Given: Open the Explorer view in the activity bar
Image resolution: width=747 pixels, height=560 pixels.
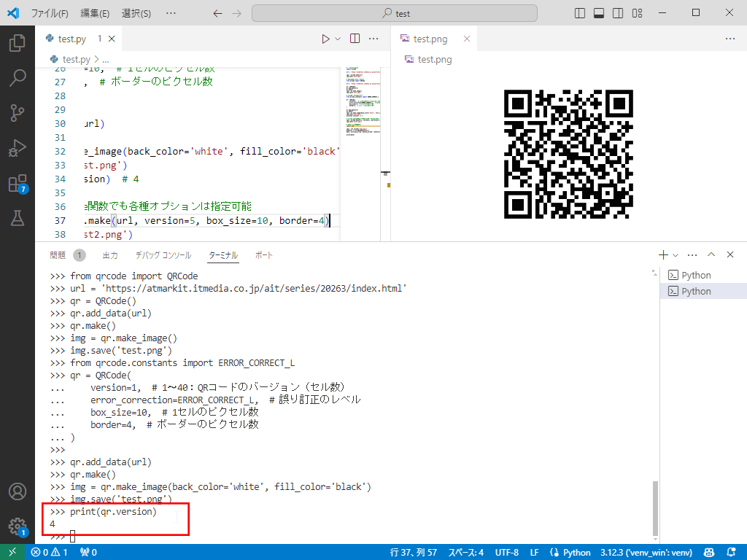Looking at the screenshot, I should 16,44.
